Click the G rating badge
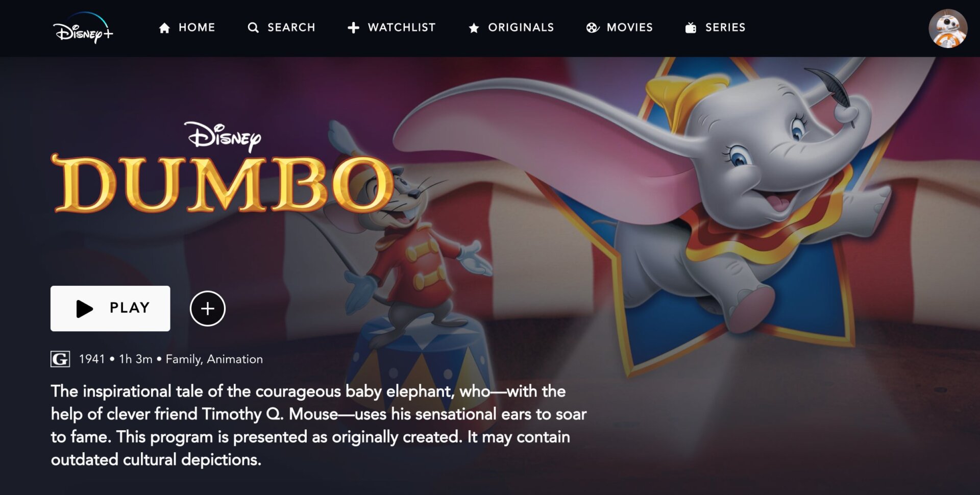Screen dimensions: 980x495 pos(60,359)
